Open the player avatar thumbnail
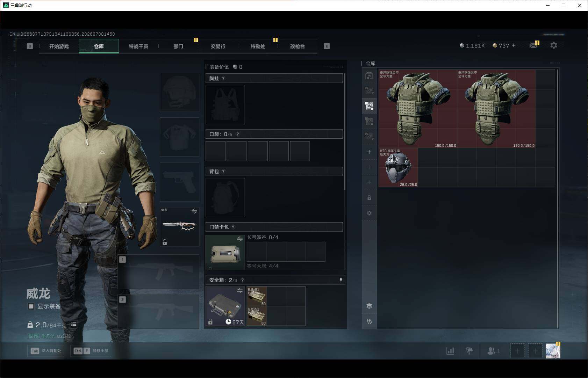The image size is (588, 378). [553, 351]
